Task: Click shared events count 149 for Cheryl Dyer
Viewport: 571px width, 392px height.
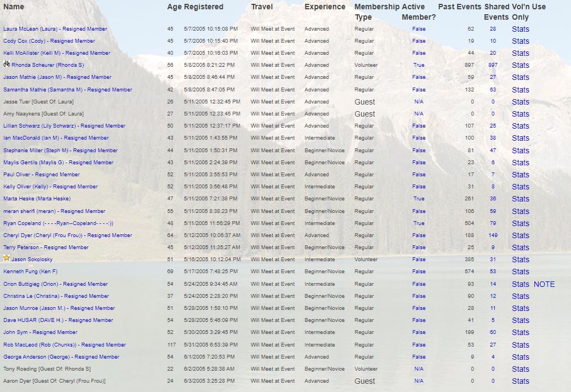Action: (493, 235)
